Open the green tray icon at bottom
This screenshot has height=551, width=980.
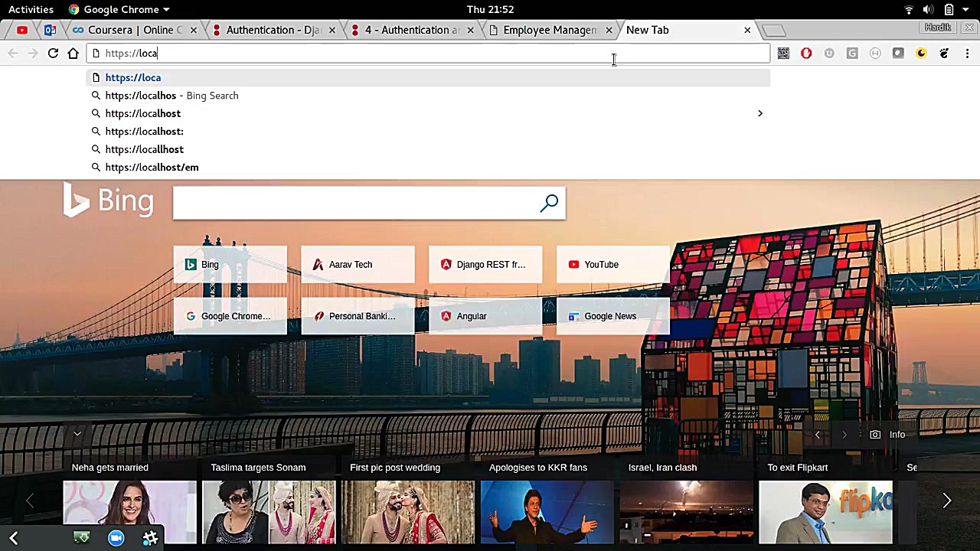point(81,538)
